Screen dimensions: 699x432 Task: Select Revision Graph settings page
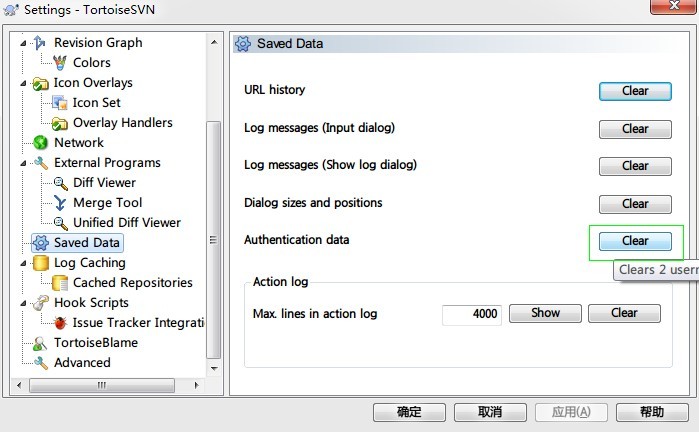98,43
